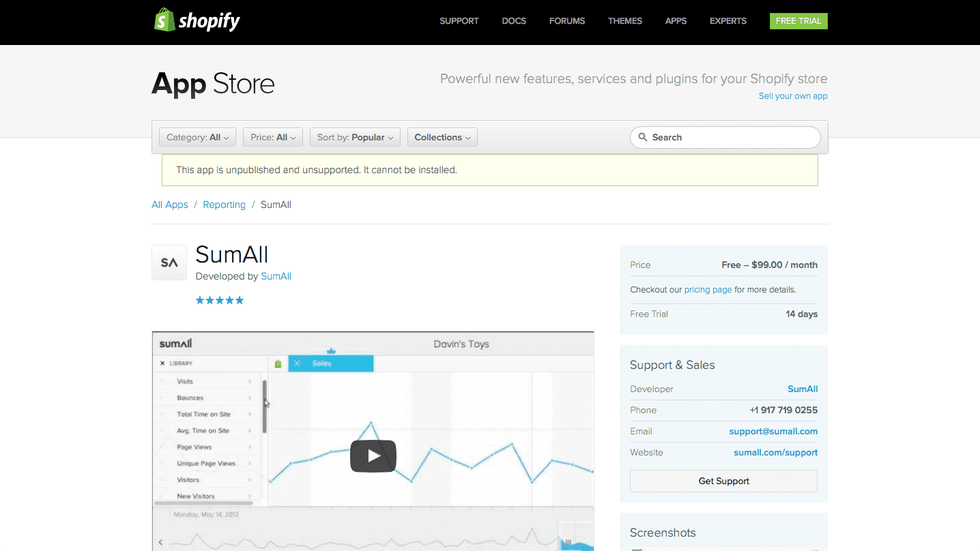Viewport: 980px width, 551px height.
Task: Click the five-star rating icons
Action: tap(220, 301)
